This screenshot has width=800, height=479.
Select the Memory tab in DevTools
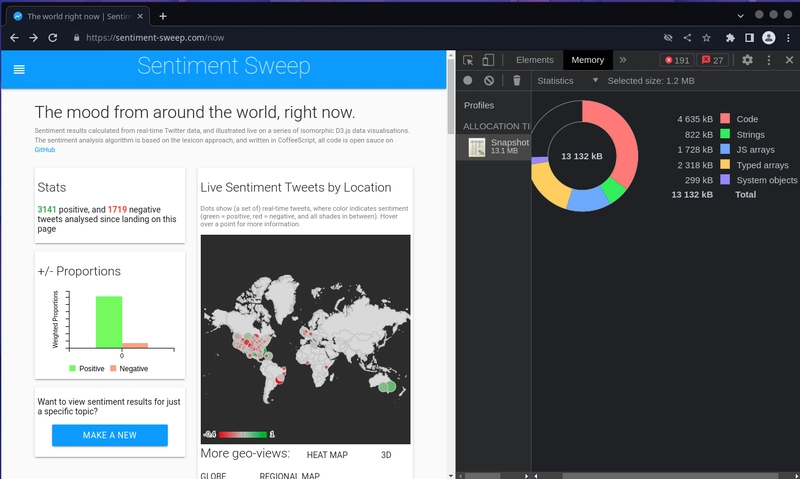click(588, 60)
